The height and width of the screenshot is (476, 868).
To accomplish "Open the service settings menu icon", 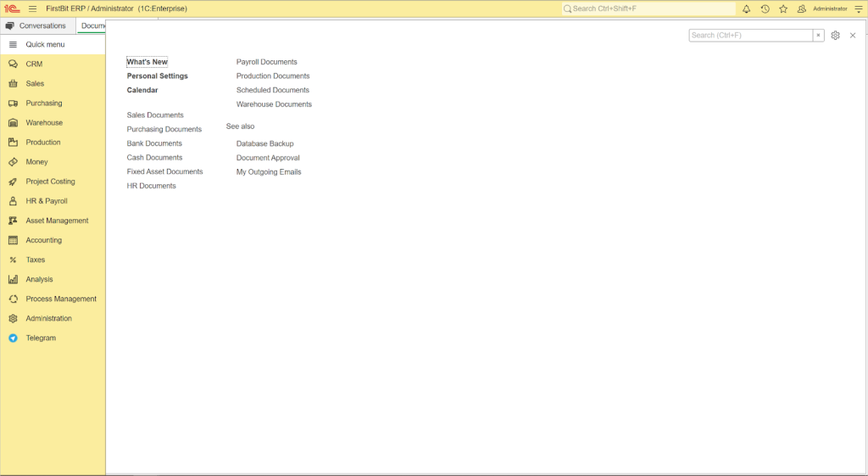I will 859,8.
